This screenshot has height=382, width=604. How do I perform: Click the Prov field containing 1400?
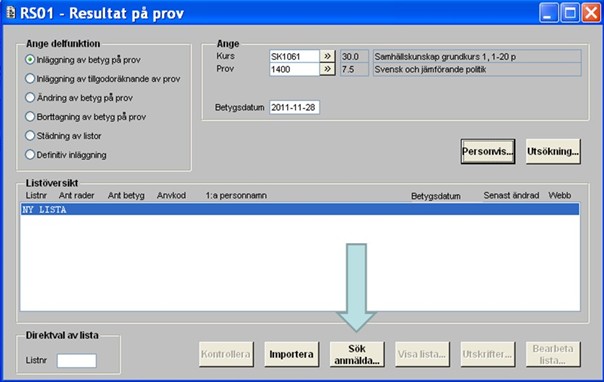[x=294, y=69]
